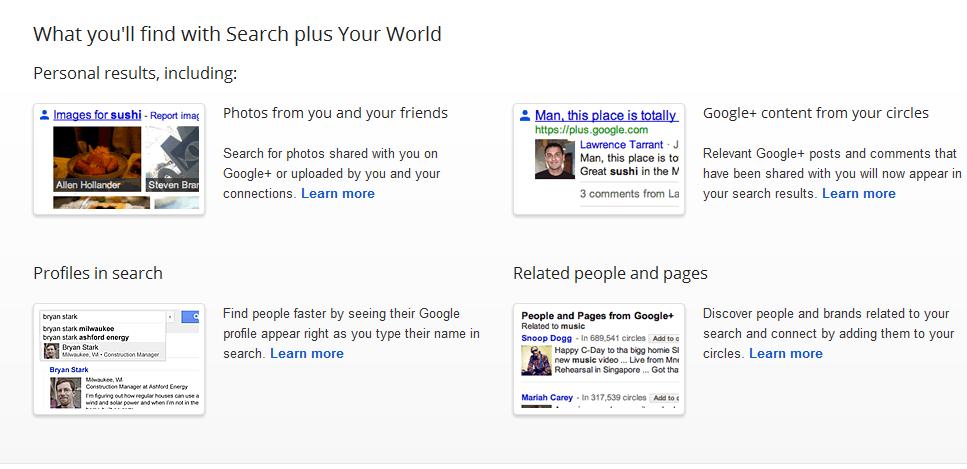Click the blue search button icon
This screenshot has height=469, width=967.
click(191, 317)
